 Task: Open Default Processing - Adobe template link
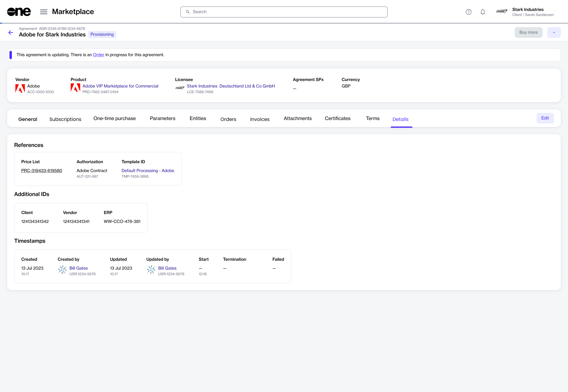click(x=148, y=170)
